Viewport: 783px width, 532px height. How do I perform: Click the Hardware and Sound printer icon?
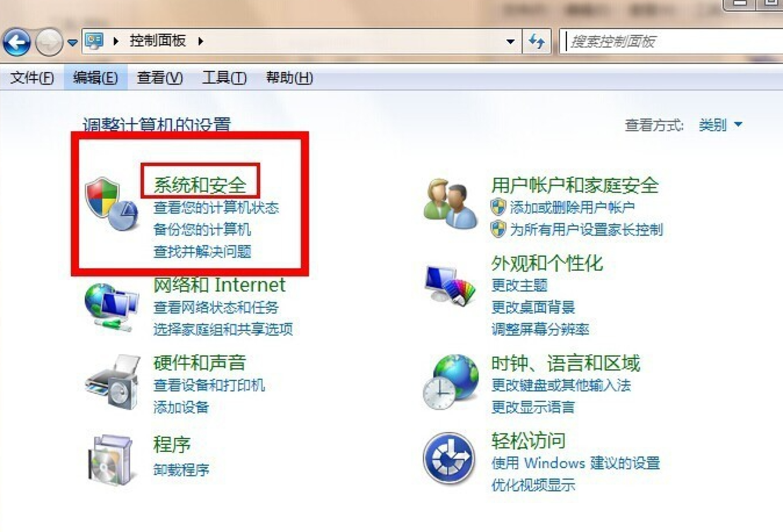pyautogui.click(x=113, y=382)
